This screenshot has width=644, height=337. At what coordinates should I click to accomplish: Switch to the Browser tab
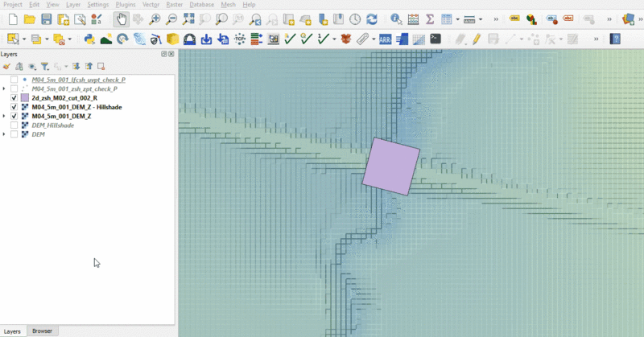[42, 331]
